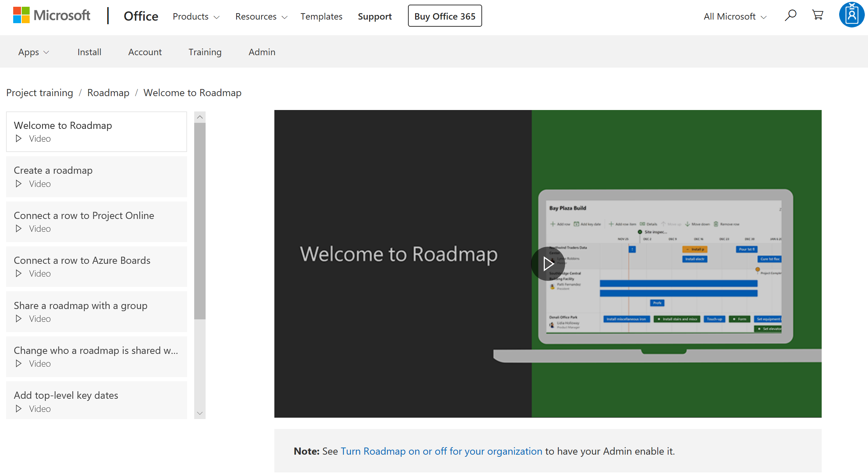Image resolution: width=868 pixels, height=476 pixels.
Task: Click the Install menu item
Action: coord(89,52)
